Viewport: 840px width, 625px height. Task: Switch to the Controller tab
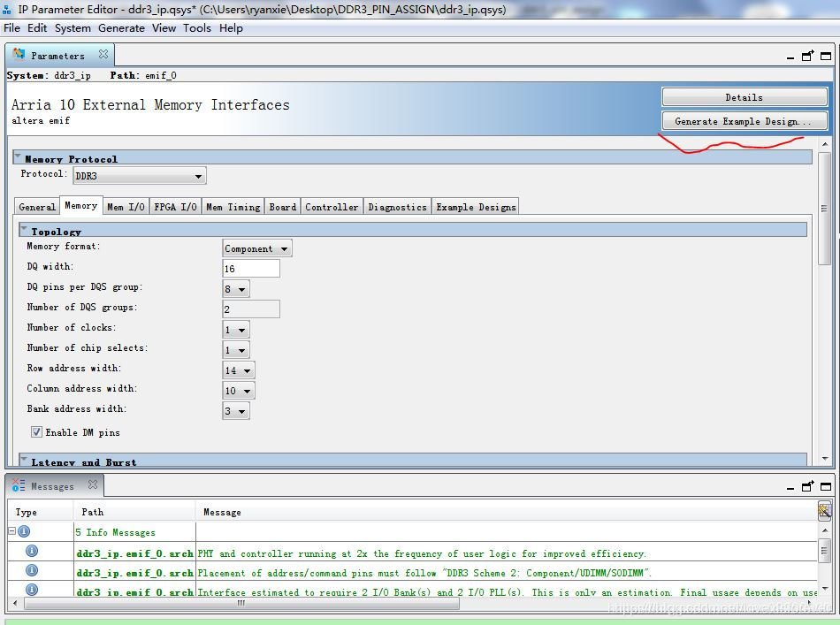(x=332, y=207)
